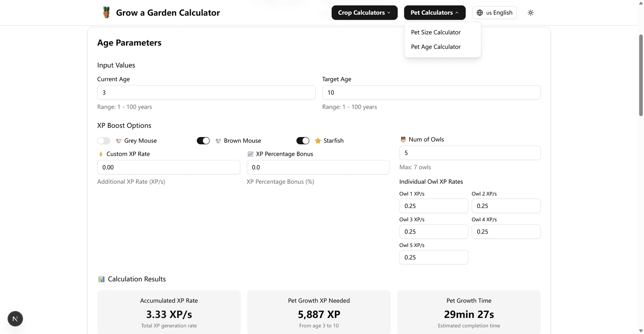Click the lightning bolt Custom XP Rate icon

(x=101, y=154)
